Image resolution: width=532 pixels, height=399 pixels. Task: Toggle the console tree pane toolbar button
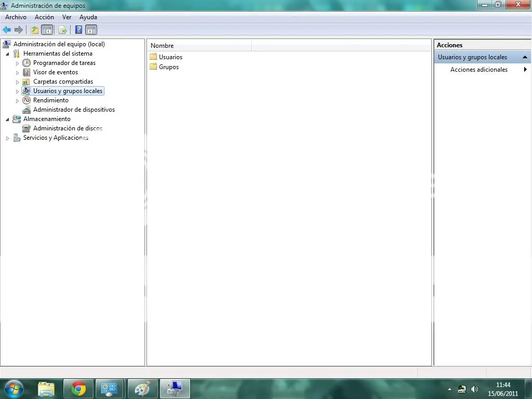pos(47,30)
